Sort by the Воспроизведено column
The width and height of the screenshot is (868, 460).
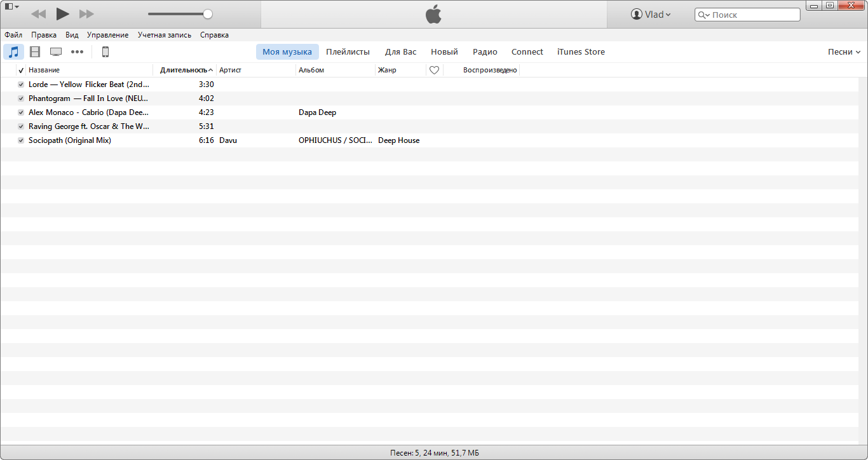click(482, 70)
